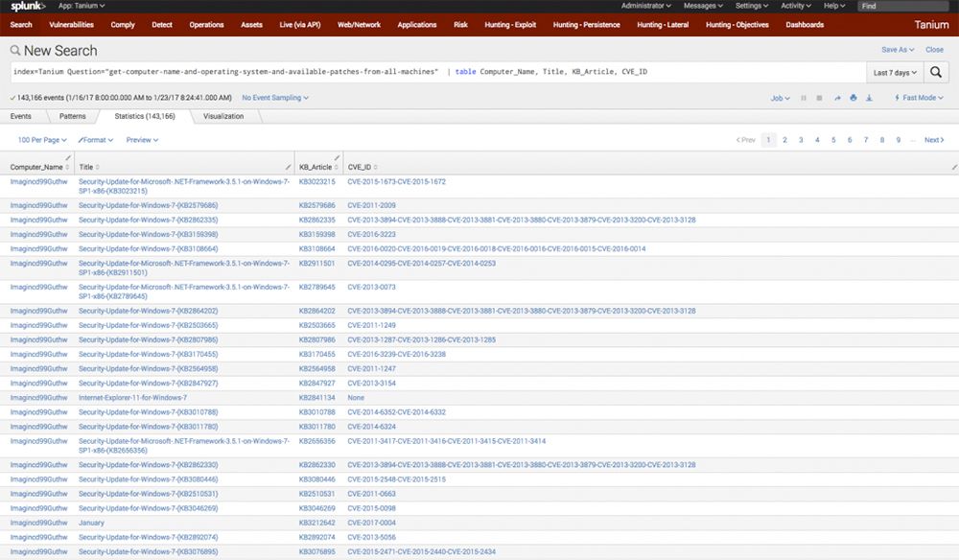
Task: Switch to the Visualization tab
Action: [x=223, y=116]
